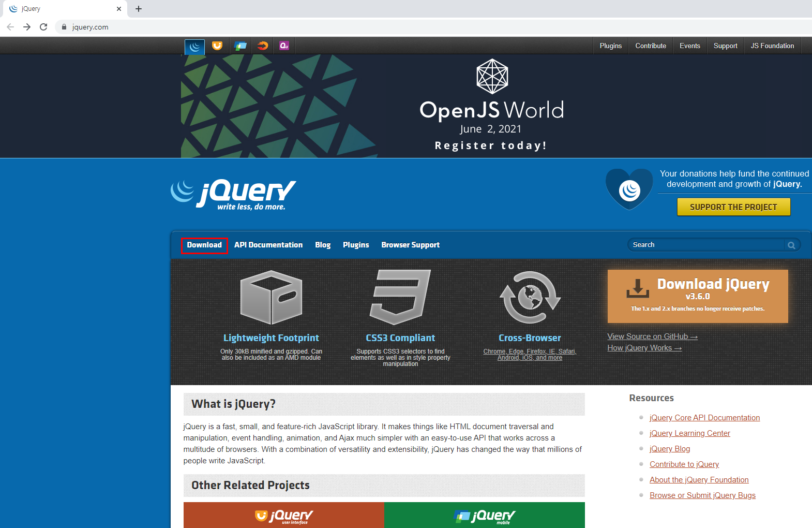Open the Chrome, Edge, Firefox browsers link
This screenshot has height=528, width=812.
click(x=530, y=355)
